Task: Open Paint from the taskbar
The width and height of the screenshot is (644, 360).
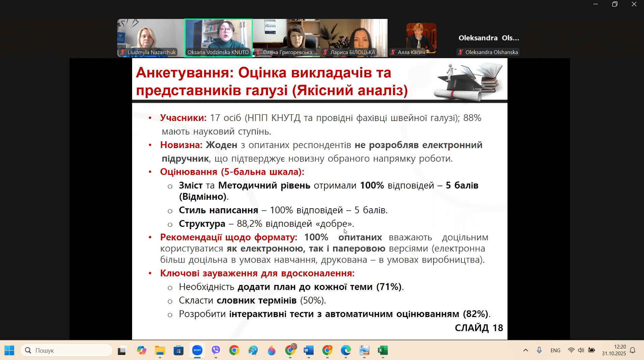Action: coord(253,351)
